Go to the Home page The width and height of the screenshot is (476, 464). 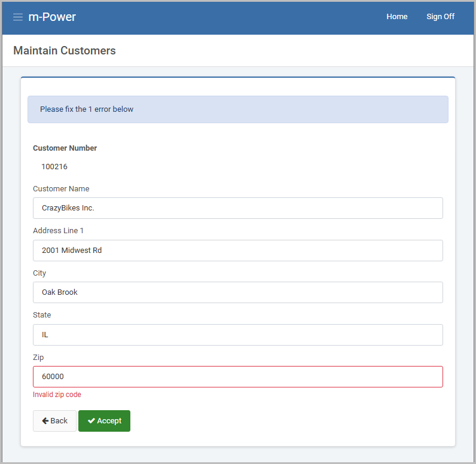(x=396, y=17)
